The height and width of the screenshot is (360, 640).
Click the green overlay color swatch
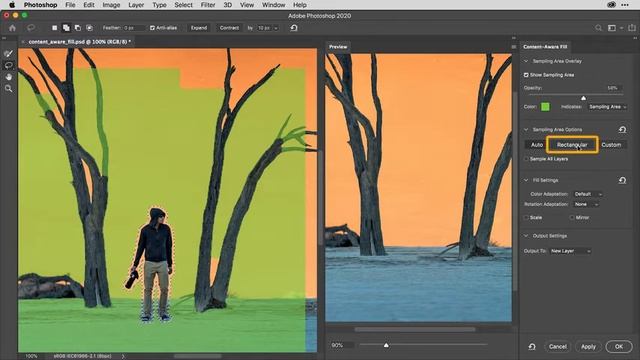coord(545,107)
